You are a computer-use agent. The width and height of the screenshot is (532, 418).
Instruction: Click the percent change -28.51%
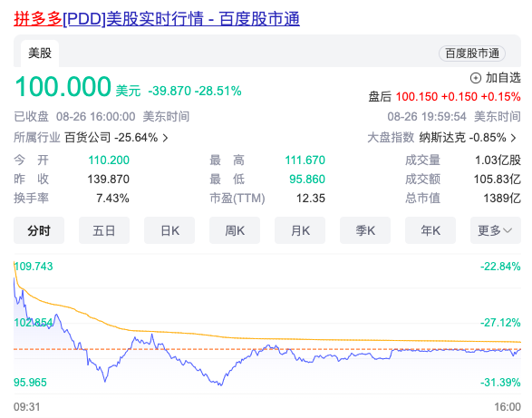[218, 91]
